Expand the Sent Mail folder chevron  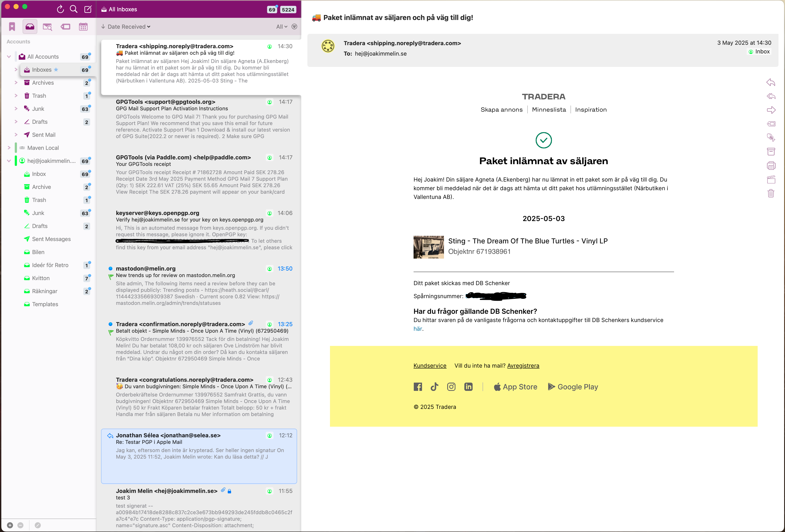(x=16, y=135)
